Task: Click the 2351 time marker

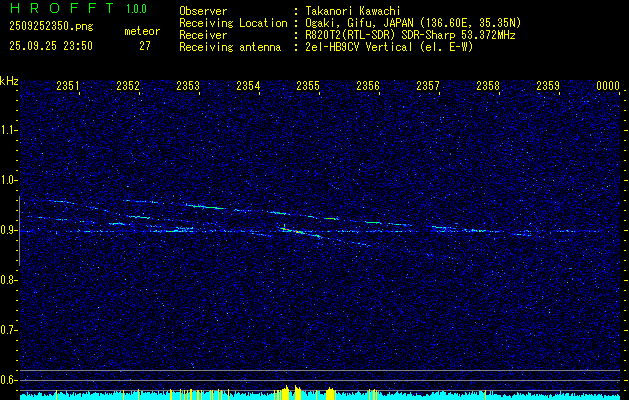Action: click(67, 85)
